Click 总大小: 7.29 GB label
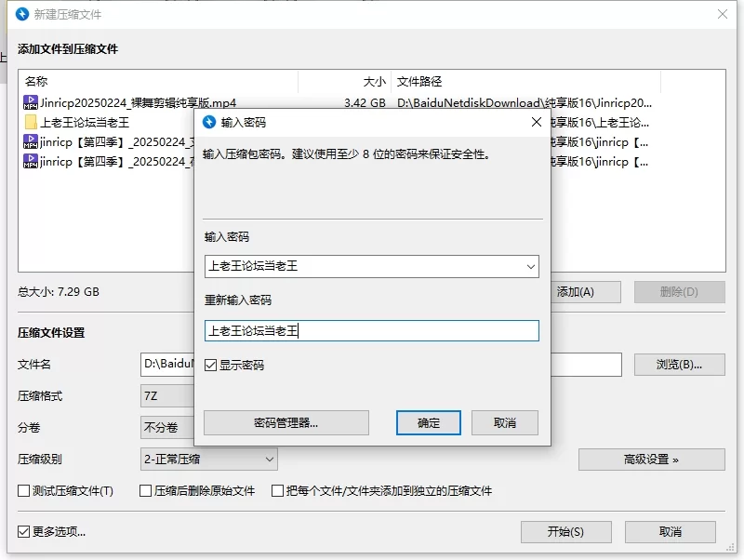744x560 pixels. [x=59, y=292]
